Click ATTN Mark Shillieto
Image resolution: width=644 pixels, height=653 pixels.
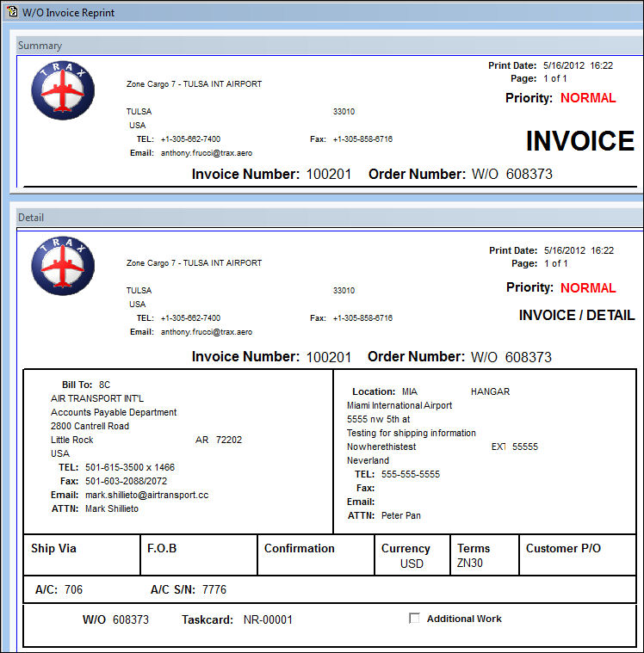[112, 508]
